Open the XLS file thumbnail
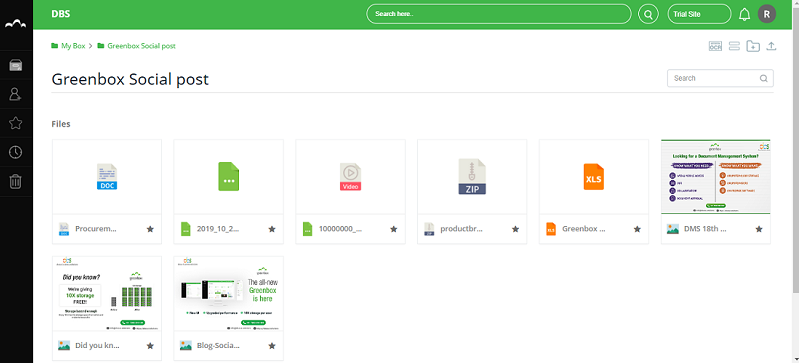The image size is (799, 363). point(594,177)
